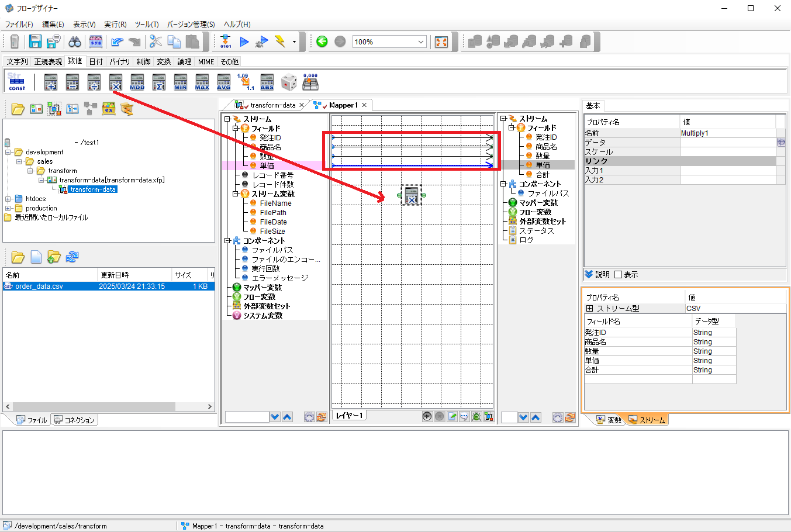Select order_data.csv in the file list

click(x=109, y=286)
